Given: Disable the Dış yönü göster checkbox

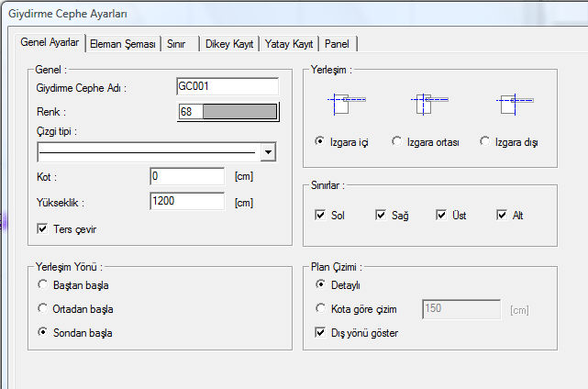Looking at the screenshot, I should tap(320, 332).
